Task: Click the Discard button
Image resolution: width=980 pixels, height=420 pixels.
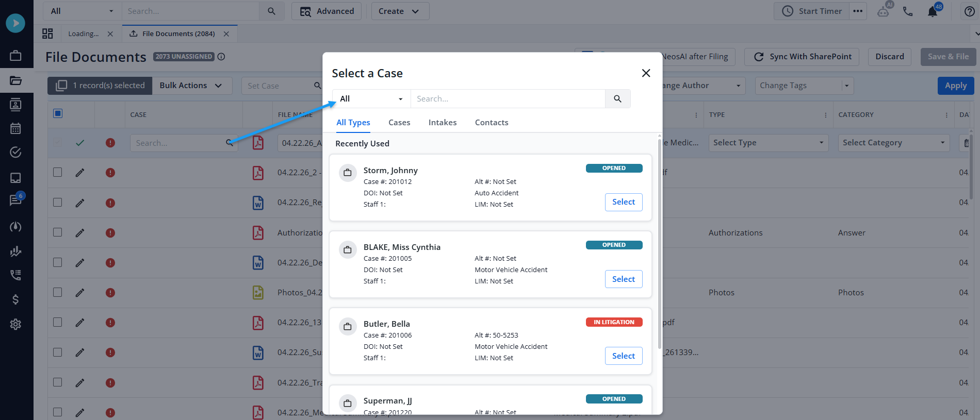Action: [890, 57]
